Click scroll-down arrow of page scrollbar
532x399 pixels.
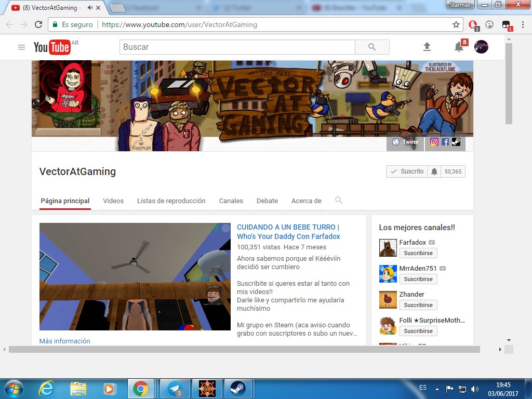pos(509,340)
